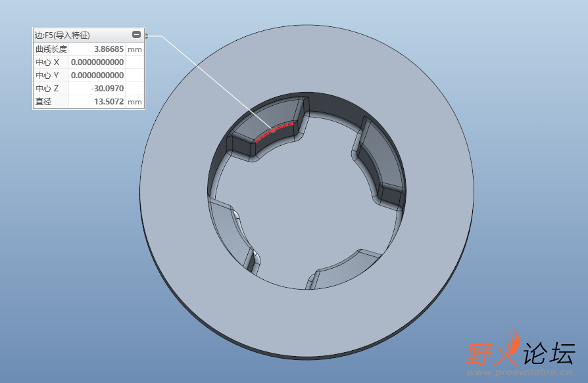
Task: Click the 曲线长度 row label
Action: point(51,49)
